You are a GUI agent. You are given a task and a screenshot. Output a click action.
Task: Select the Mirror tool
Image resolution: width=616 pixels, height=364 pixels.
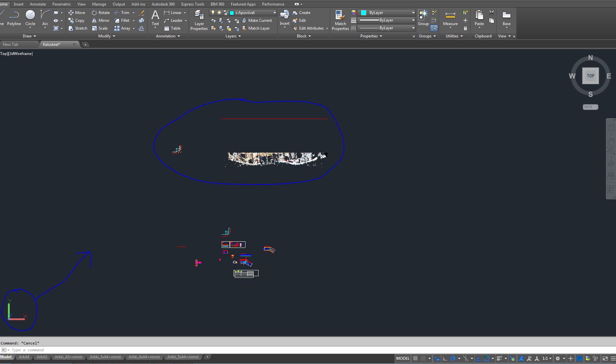coord(100,20)
